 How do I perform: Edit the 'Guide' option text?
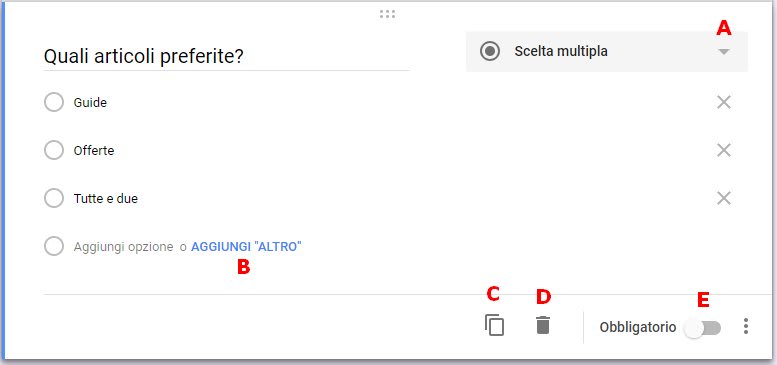tap(90, 103)
